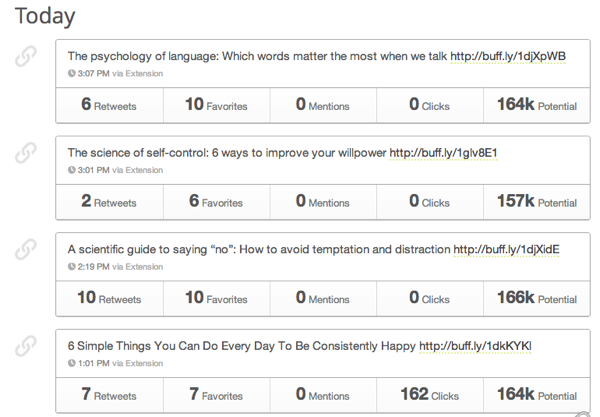Screen dimensions: 600x417
Task: Open the buff.ly/1djXpWB link
Action: [x=507, y=56]
